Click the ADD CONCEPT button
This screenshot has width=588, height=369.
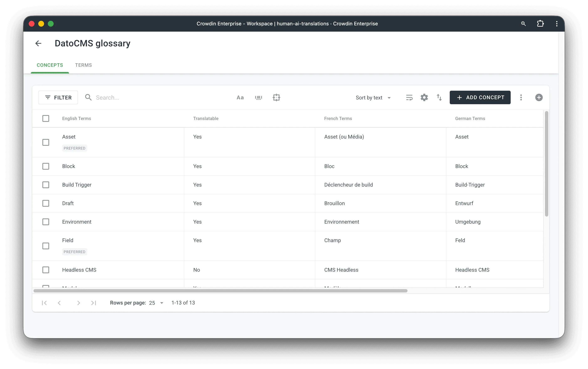[x=480, y=97]
